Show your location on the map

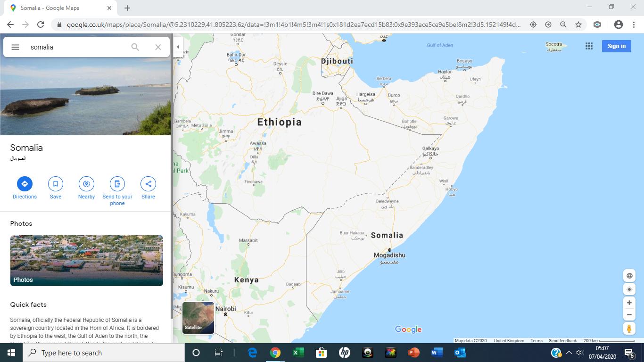(x=629, y=289)
